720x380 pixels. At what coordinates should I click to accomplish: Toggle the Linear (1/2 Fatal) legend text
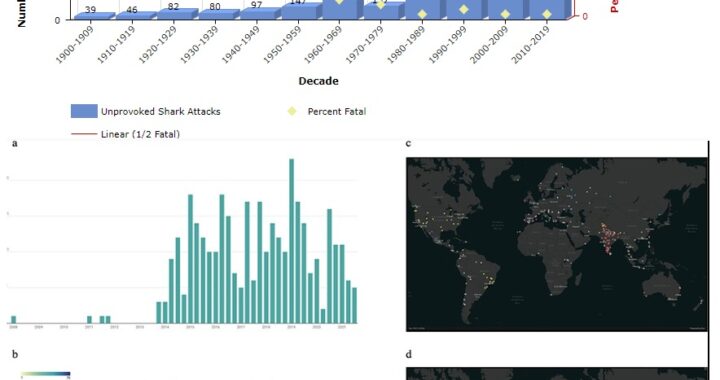click(141, 134)
